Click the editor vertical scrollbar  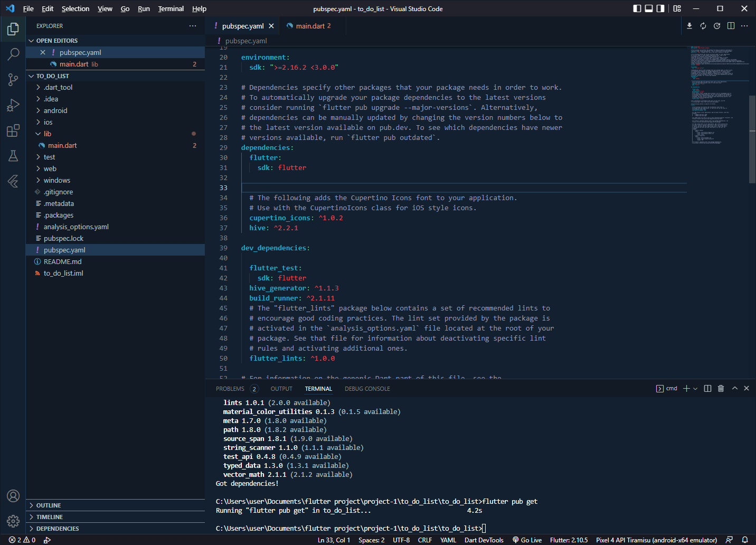(752, 139)
